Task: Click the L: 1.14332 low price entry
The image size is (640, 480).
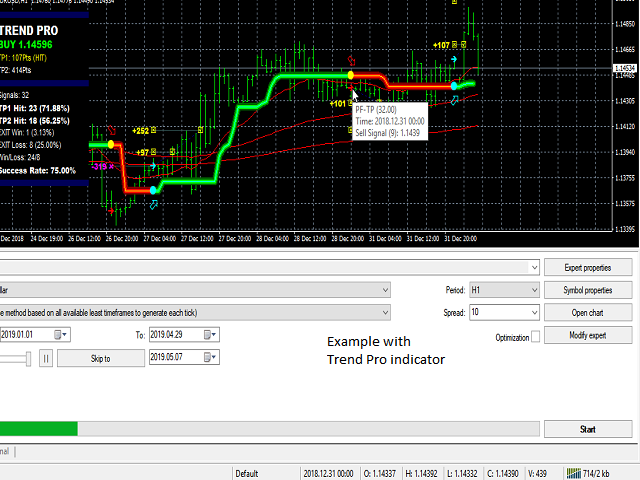Action: click(462, 473)
